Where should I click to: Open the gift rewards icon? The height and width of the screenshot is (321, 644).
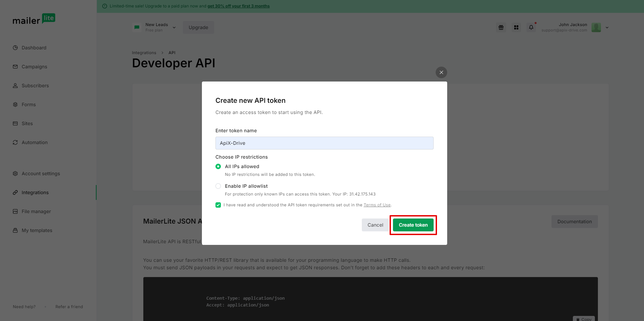[501, 27]
